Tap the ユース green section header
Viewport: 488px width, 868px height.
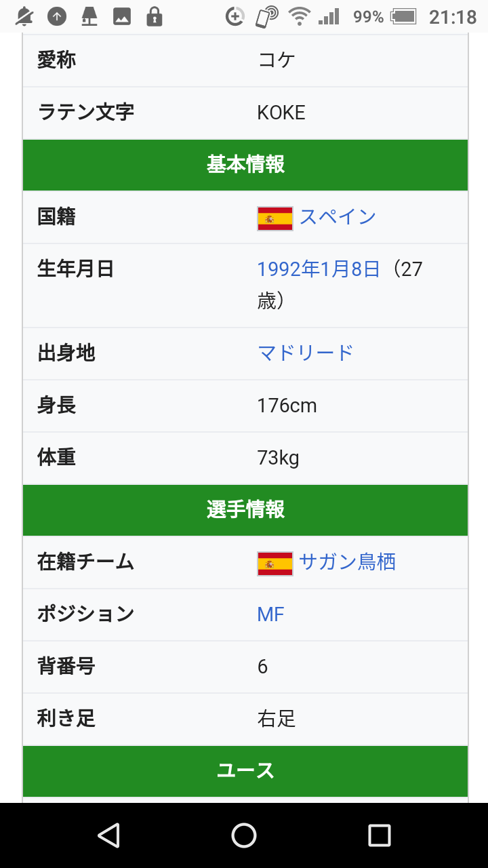[245, 771]
